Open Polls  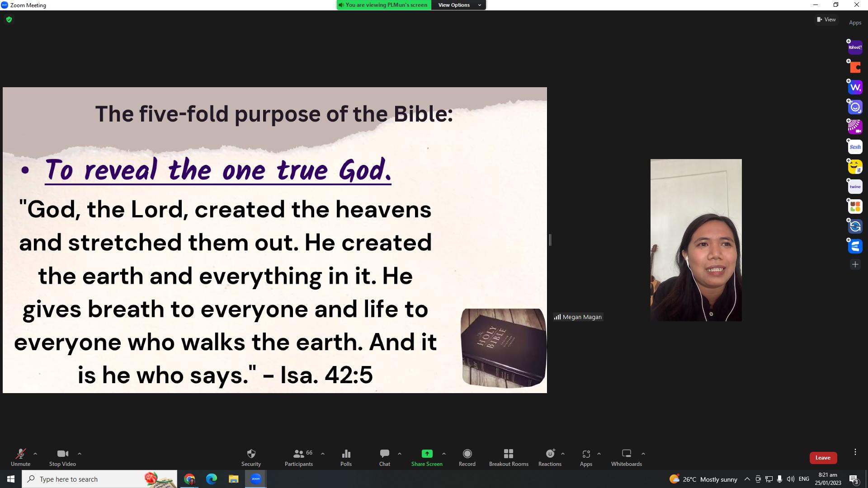click(346, 457)
